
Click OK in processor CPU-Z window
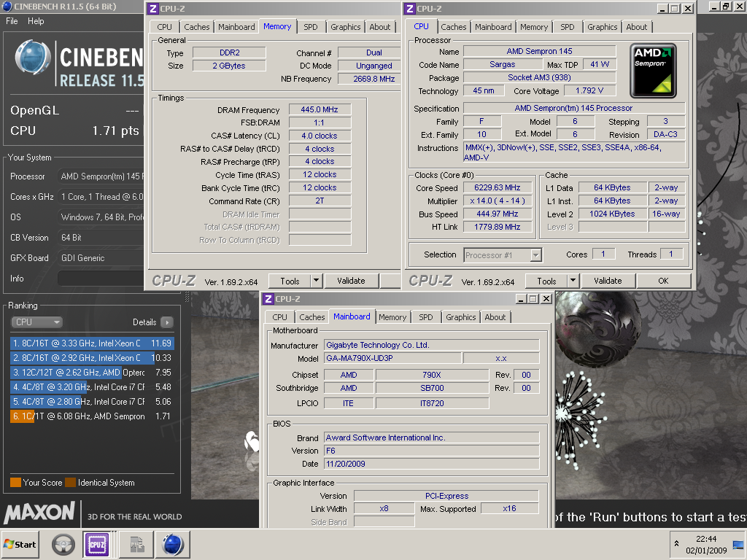pos(663,281)
